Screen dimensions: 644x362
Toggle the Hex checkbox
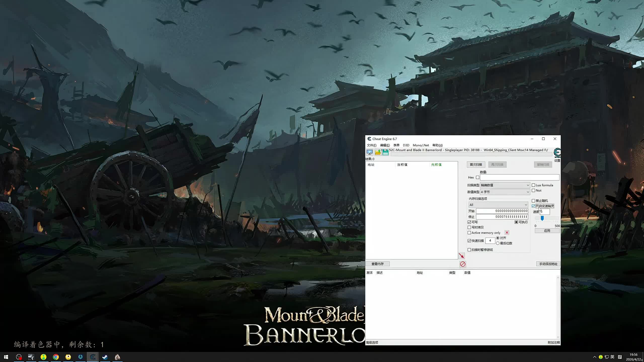(x=477, y=177)
